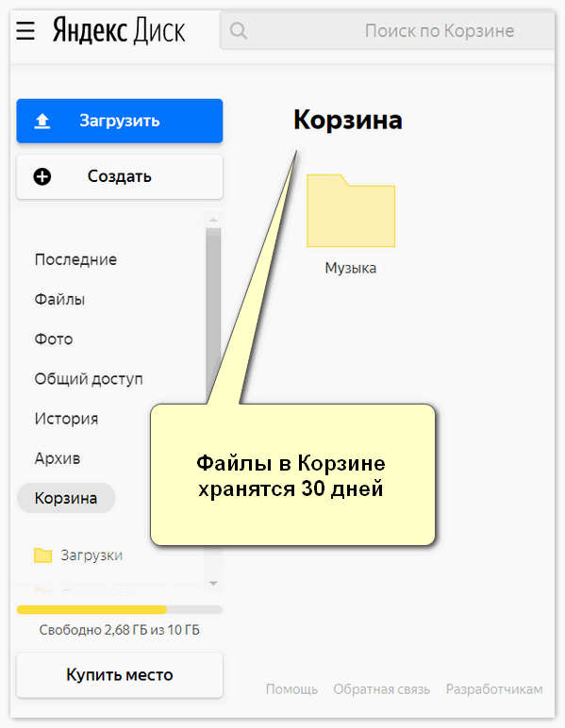
Task: Click the upload arrow icon in Загрузить
Action: [42, 122]
